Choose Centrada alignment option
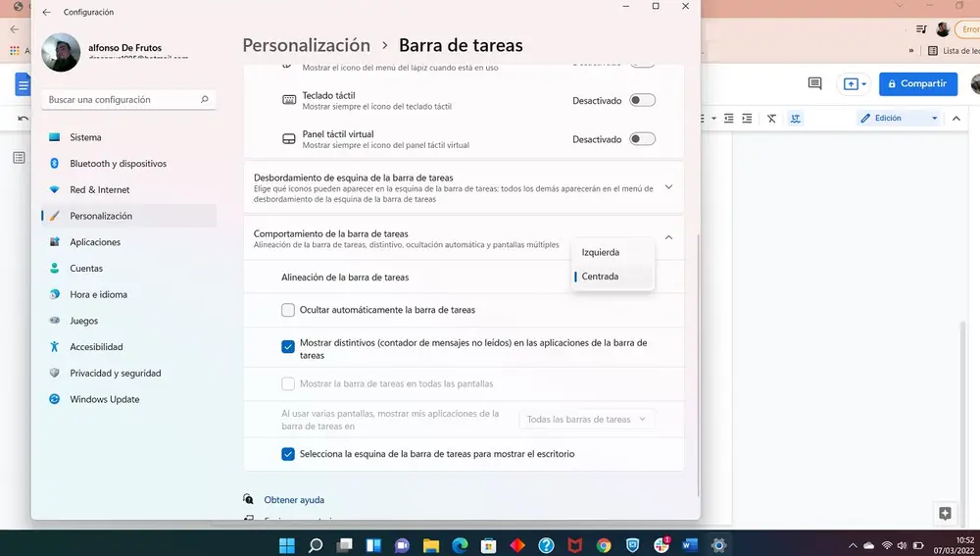Screen dimensions: 980x556 [612, 277]
